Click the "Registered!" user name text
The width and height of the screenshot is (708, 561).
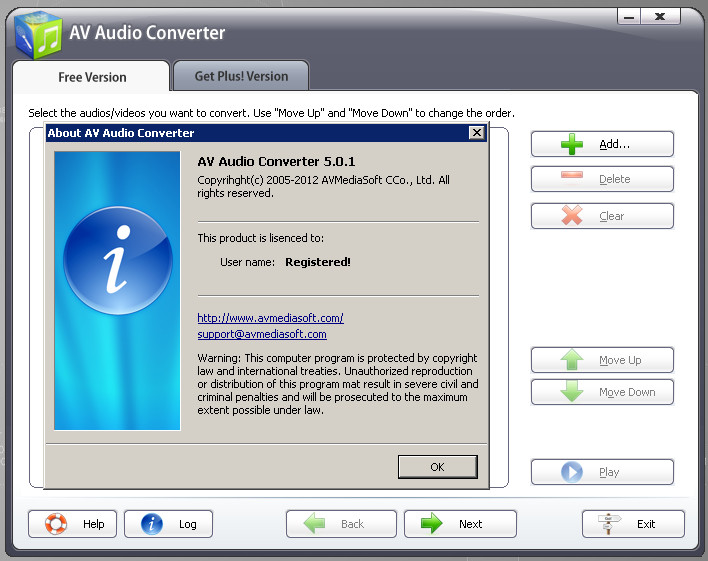pyautogui.click(x=318, y=262)
